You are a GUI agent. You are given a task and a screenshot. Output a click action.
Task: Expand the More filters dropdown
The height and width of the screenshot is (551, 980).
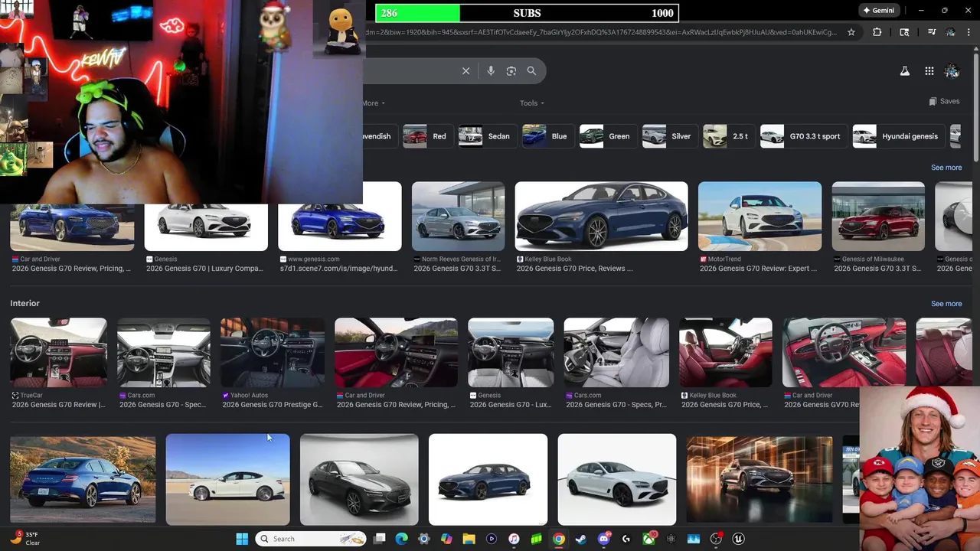[374, 103]
